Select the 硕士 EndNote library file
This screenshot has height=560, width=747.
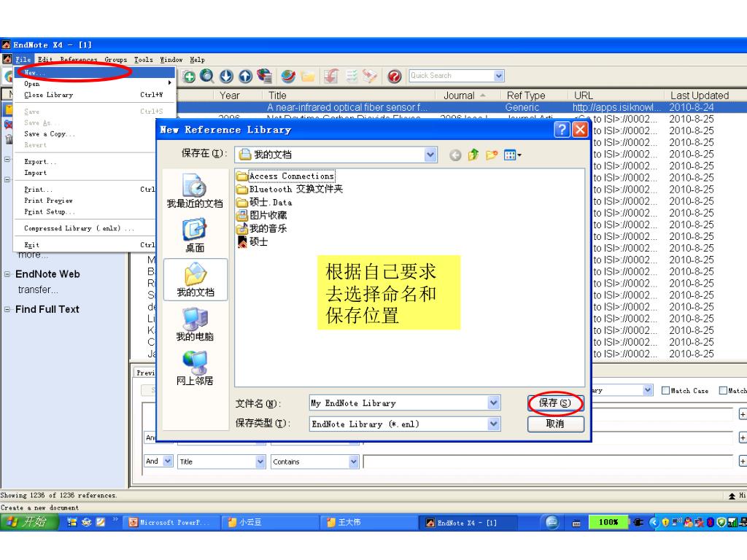pyautogui.click(x=252, y=242)
